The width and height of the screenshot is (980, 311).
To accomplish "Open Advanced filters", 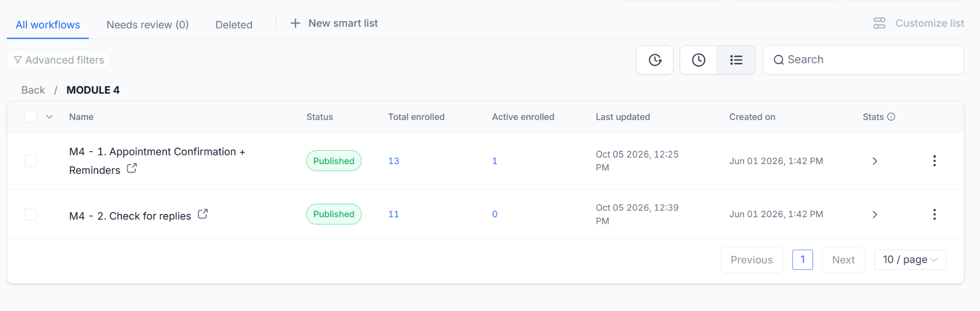I will tap(59, 60).
